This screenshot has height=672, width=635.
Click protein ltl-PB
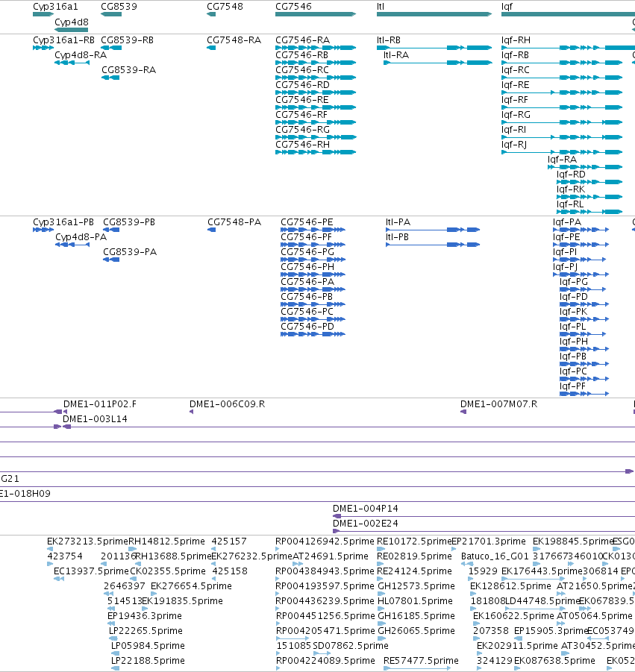click(x=433, y=245)
